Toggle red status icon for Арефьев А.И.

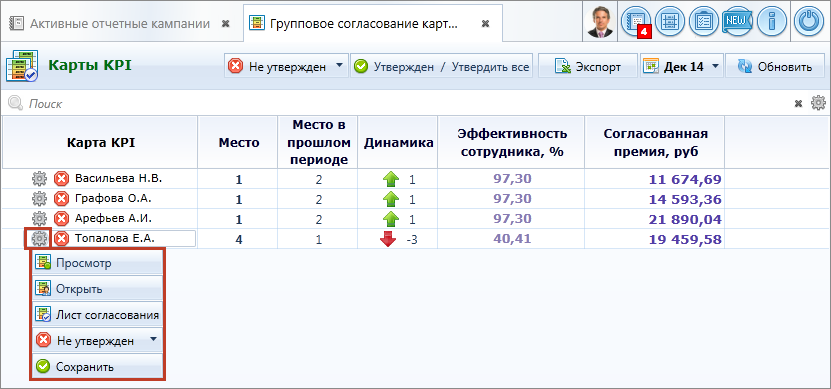point(61,218)
